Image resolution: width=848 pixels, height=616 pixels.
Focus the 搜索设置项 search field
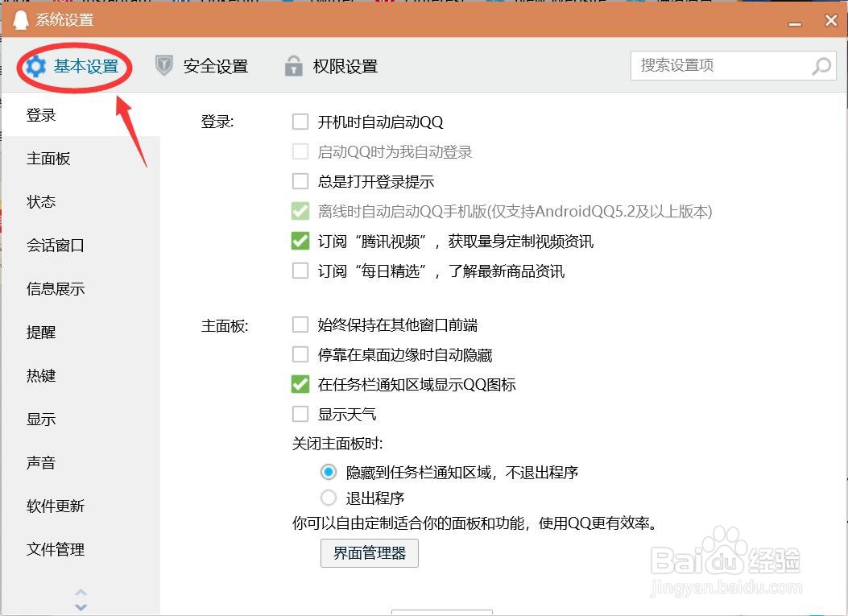coord(734,65)
